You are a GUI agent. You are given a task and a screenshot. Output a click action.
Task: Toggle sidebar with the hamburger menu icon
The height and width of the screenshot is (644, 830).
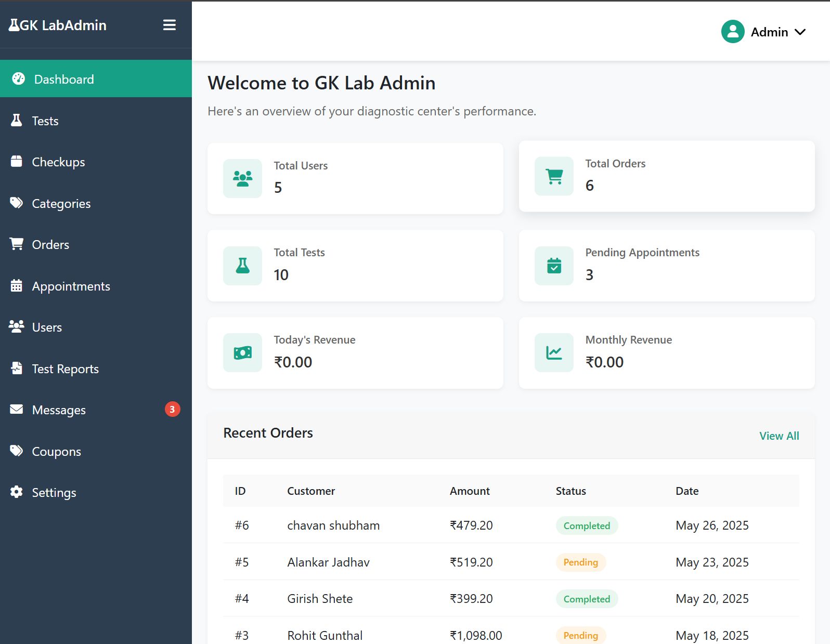click(169, 25)
